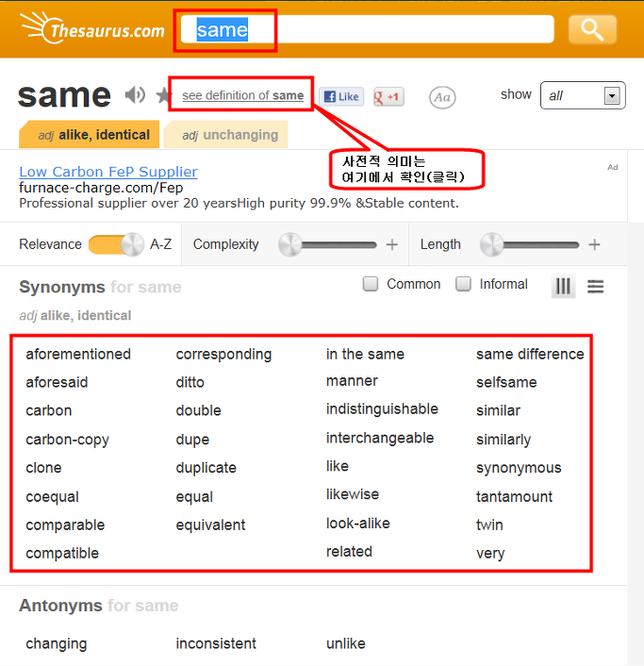Click synonym 'carbon-copy'

68,440
